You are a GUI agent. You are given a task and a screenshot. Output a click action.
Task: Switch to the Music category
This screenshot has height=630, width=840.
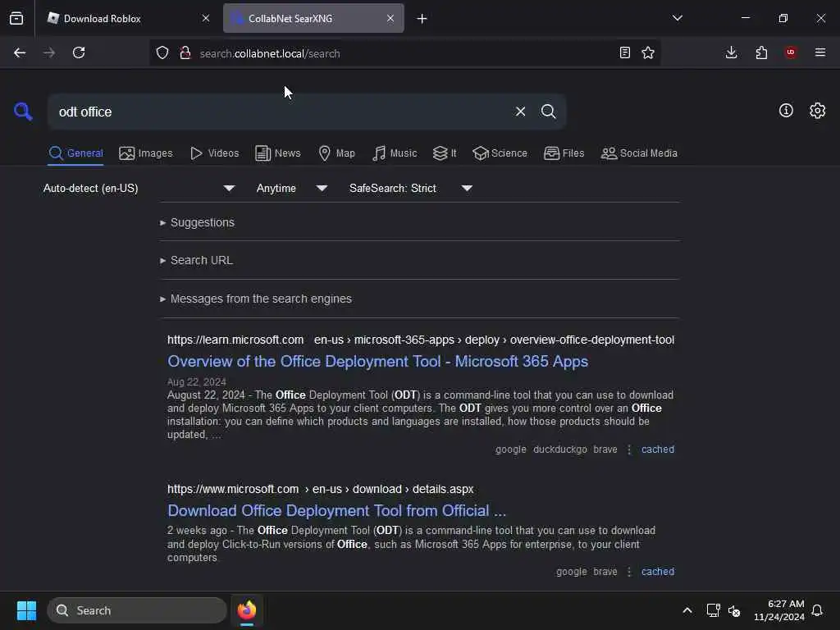[x=395, y=153]
